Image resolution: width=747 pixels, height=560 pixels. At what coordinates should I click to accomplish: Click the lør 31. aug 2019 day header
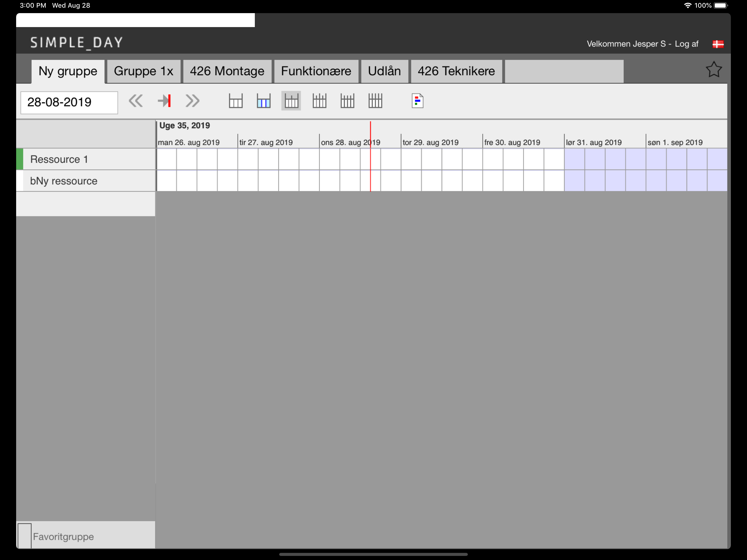point(594,142)
